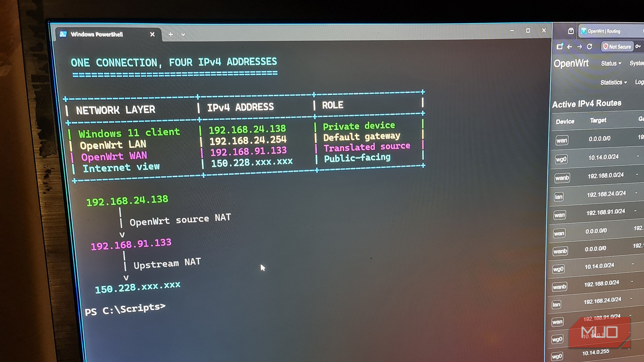Go back in the browser

(x=570, y=47)
